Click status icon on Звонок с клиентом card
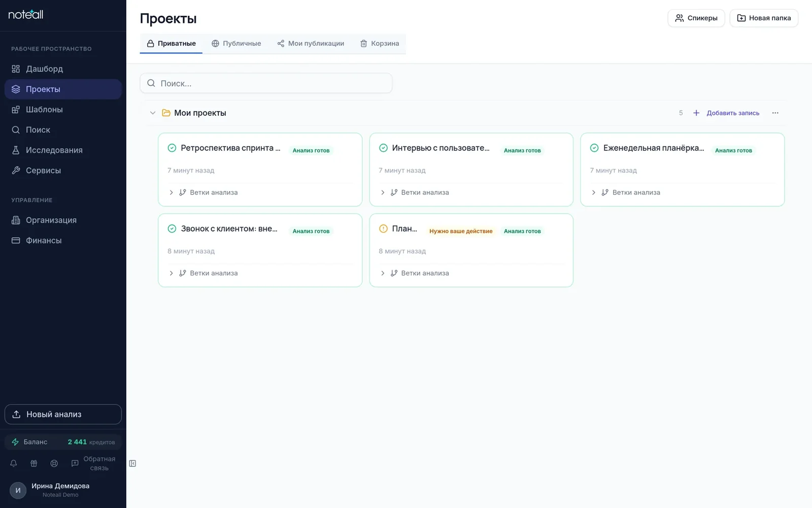Viewport: 812px width, 508px height. point(172,229)
